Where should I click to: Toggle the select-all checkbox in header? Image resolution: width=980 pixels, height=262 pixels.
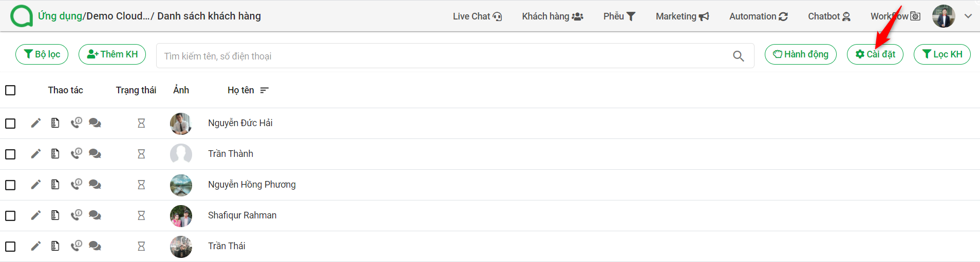10,90
